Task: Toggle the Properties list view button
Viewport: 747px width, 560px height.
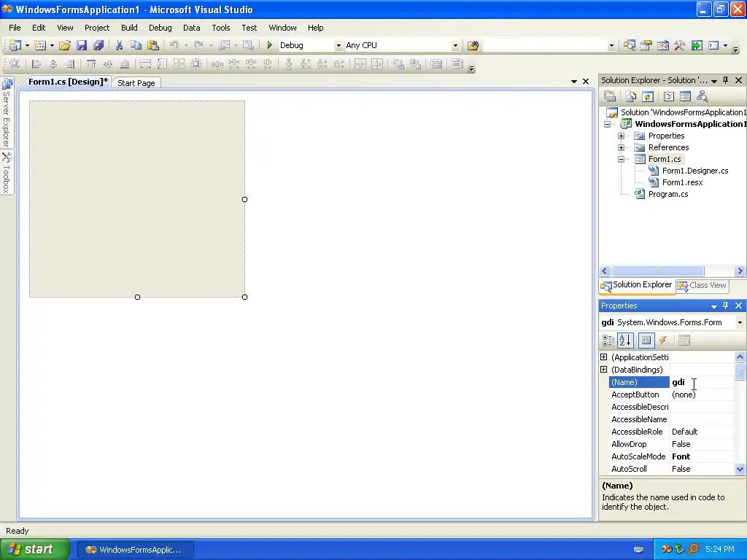Action: tap(646, 340)
